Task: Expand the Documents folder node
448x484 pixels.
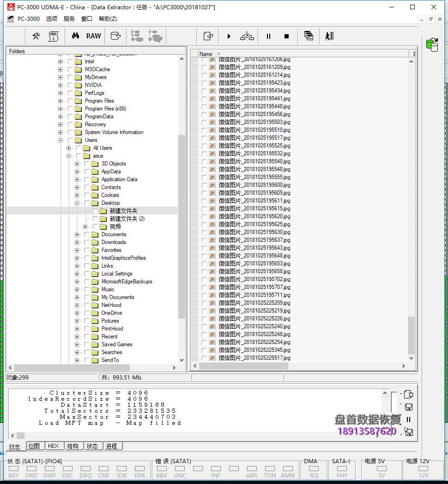Action: point(77,234)
